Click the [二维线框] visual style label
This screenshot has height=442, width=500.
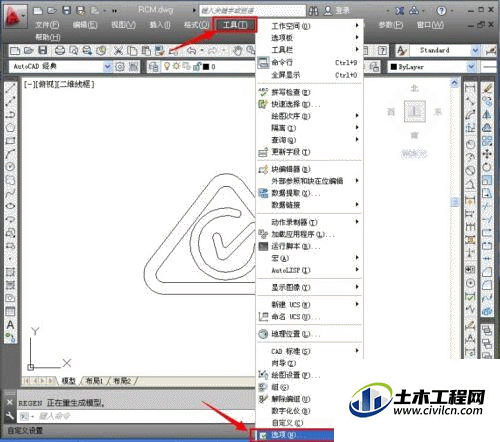[77, 84]
